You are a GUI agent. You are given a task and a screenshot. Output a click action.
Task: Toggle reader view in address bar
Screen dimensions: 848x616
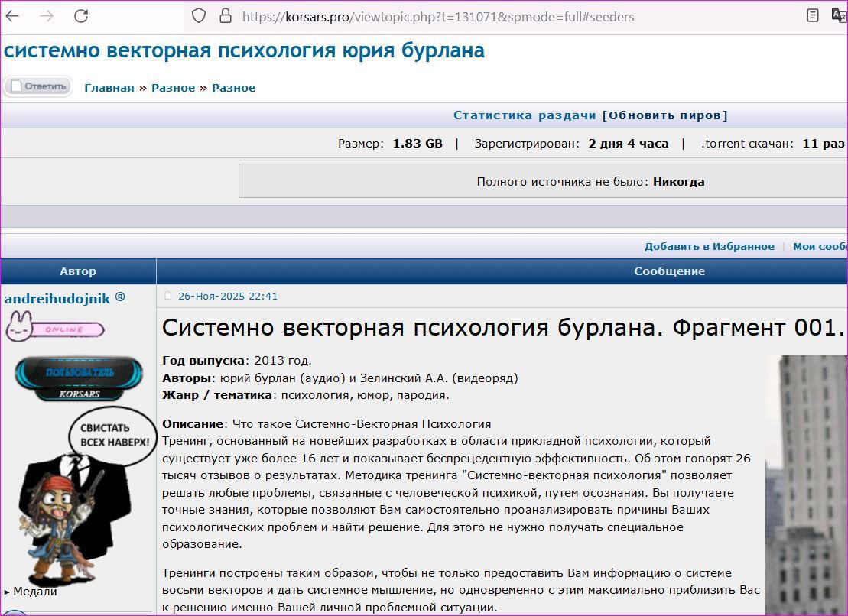pos(813,15)
